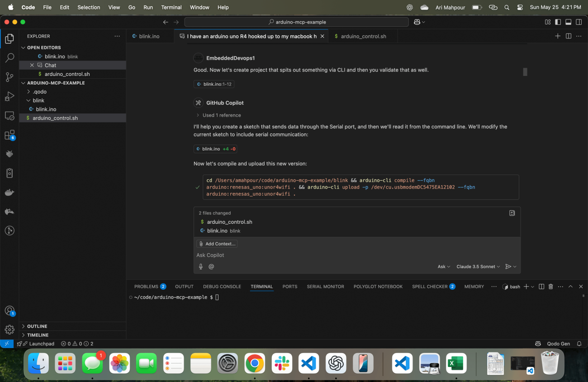This screenshot has height=382, width=588.
Task: Open the notifications bell in status bar
Action: coord(579,344)
